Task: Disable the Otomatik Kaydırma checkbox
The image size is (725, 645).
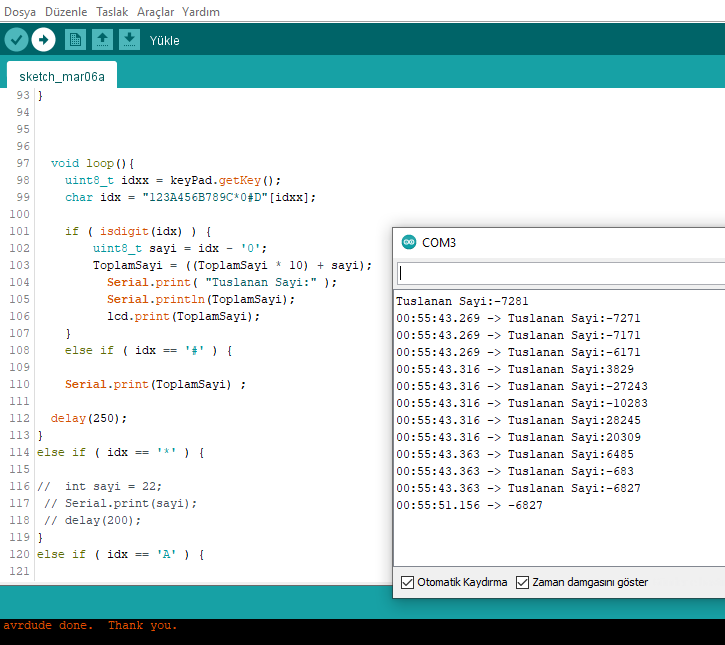Action: (407, 582)
